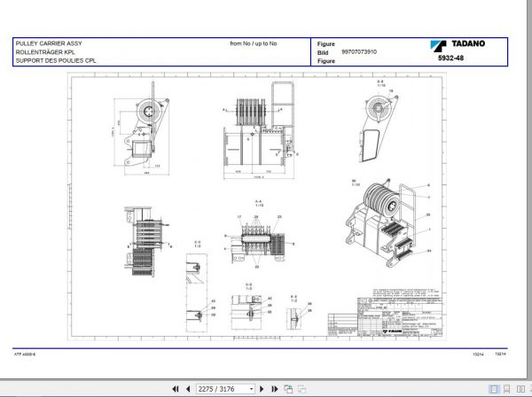Image resolution: width=532 pixels, height=397 pixels.
Task: Click the Bild label in header
Action: [x=323, y=52]
